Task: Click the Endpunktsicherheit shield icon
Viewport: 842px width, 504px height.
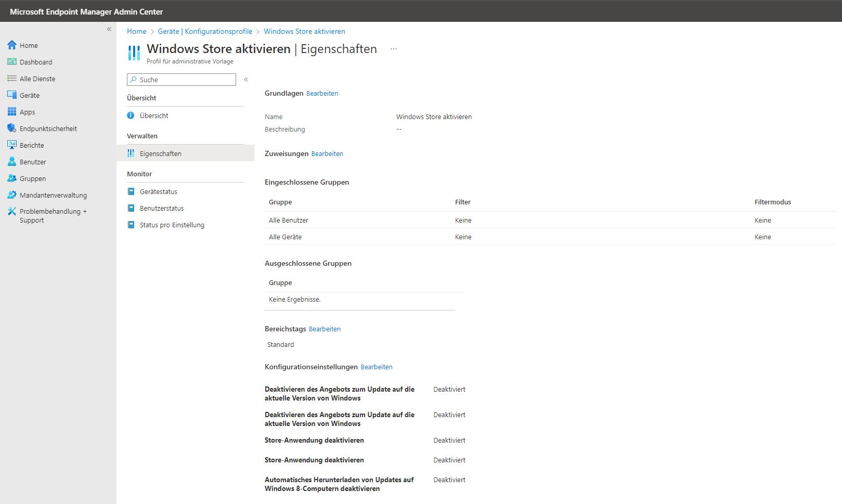Action: pyautogui.click(x=12, y=128)
